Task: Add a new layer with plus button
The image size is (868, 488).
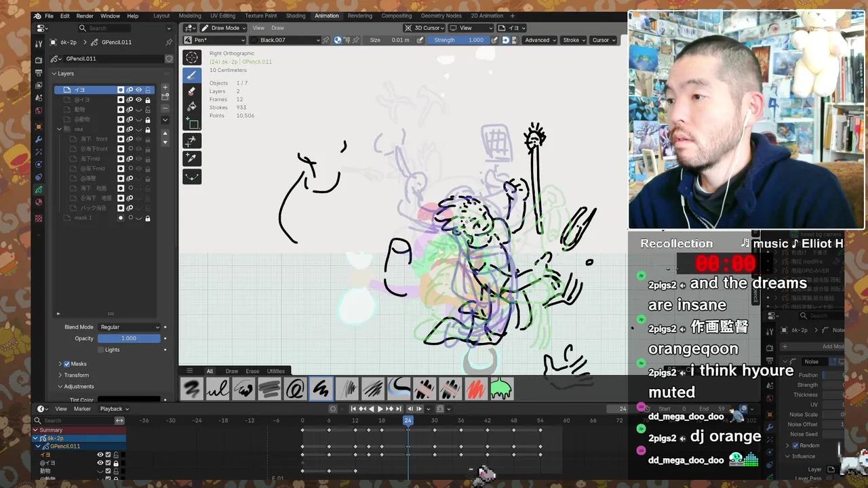Action: tap(165, 88)
